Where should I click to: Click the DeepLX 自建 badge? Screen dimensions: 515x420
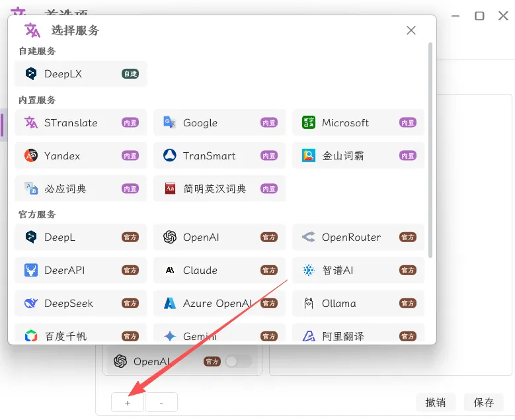[x=130, y=73]
